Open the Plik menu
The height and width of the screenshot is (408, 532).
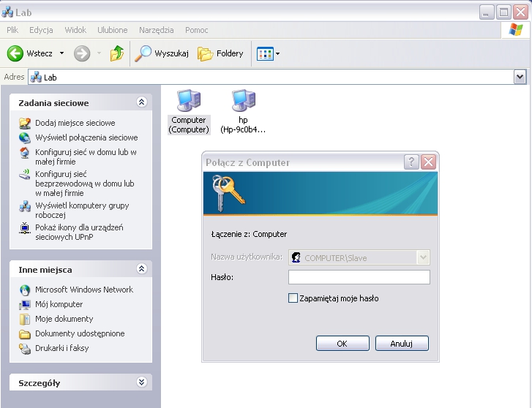[12, 30]
